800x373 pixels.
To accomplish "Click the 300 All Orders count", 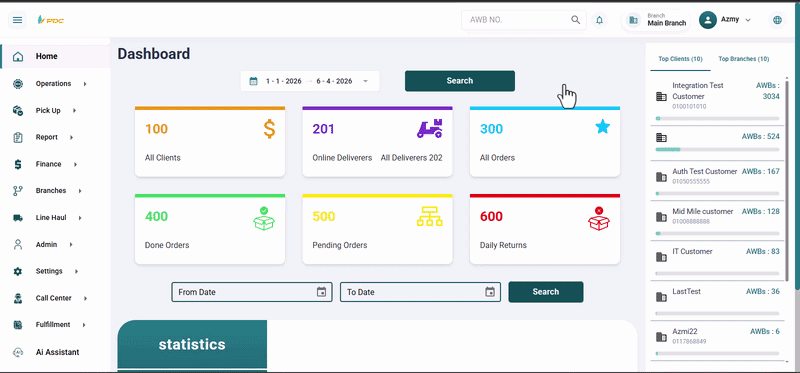I will click(x=491, y=129).
